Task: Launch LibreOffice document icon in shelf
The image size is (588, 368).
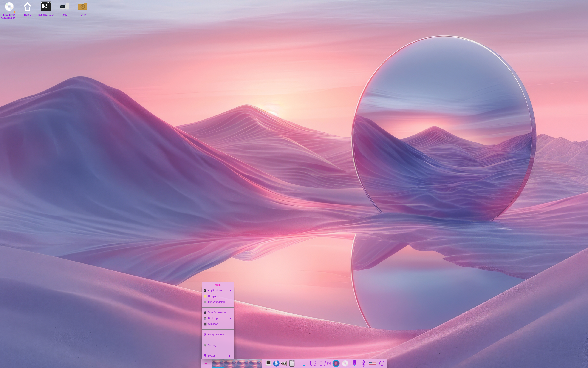Action: [292, 363]
